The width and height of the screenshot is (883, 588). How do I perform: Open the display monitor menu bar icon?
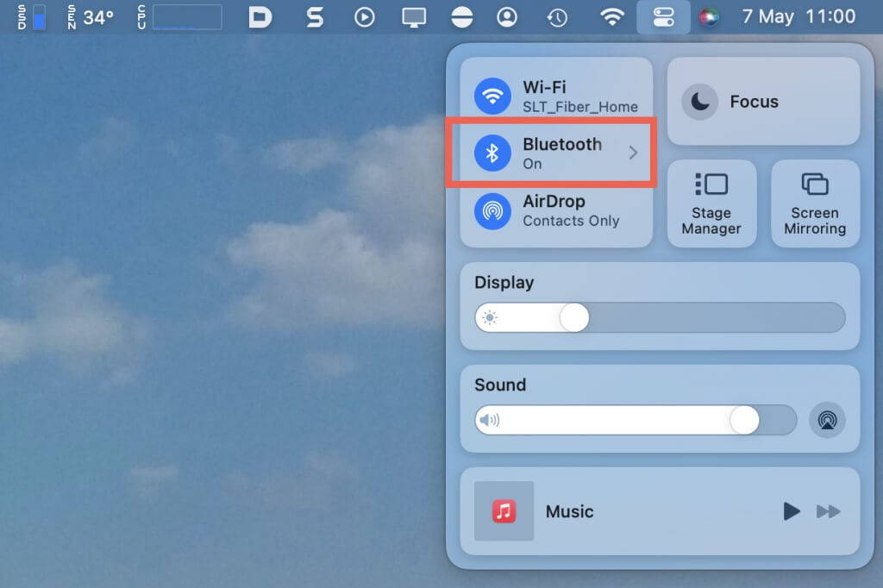pos(415,17)
